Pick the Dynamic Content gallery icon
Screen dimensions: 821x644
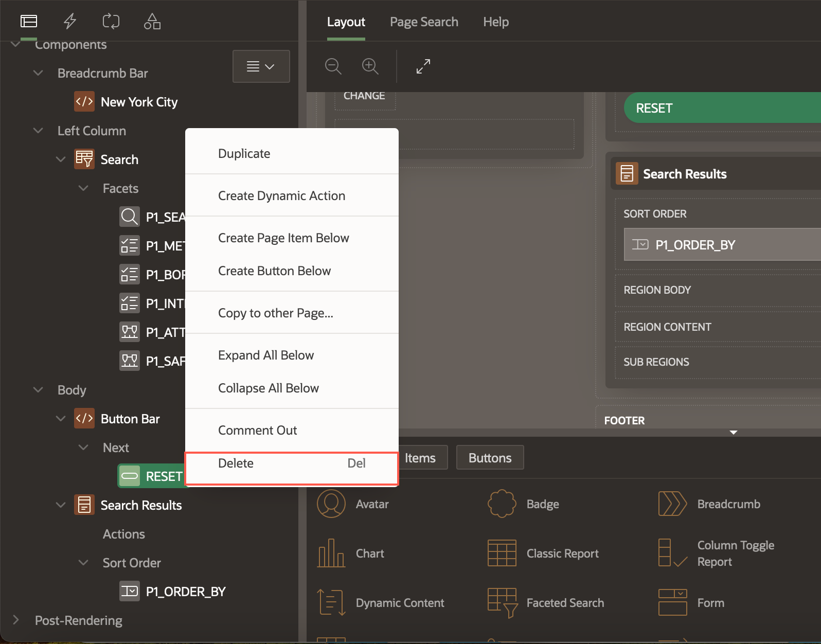(331, 602)
